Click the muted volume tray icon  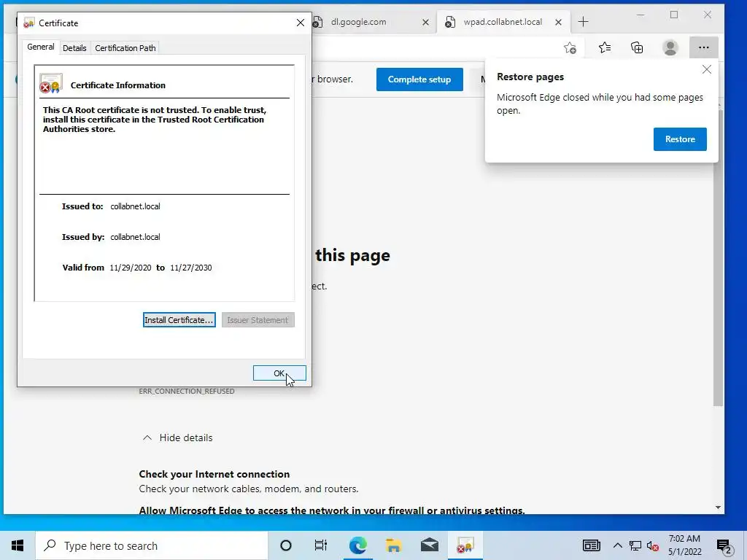click(x=653, y=545)
